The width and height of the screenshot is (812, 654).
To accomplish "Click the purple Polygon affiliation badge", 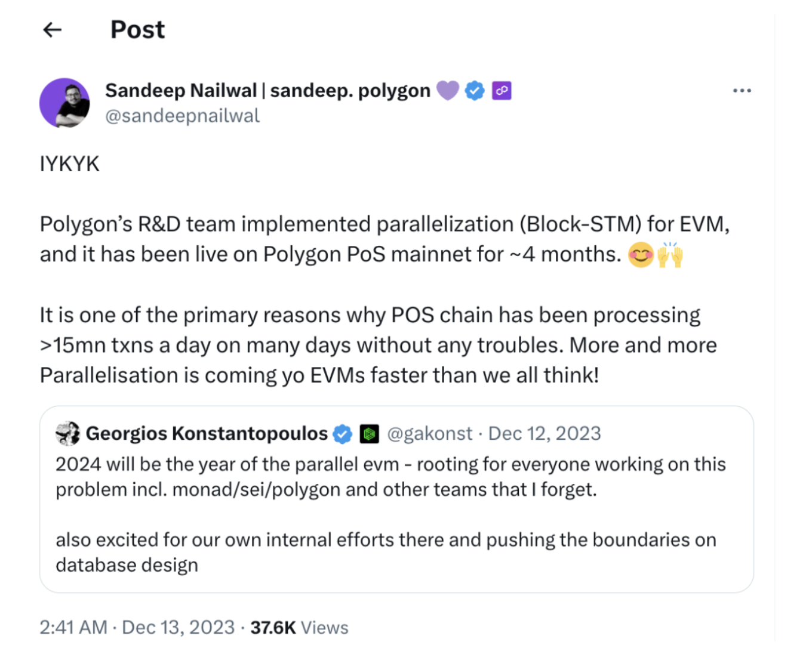I will [502, 91].
